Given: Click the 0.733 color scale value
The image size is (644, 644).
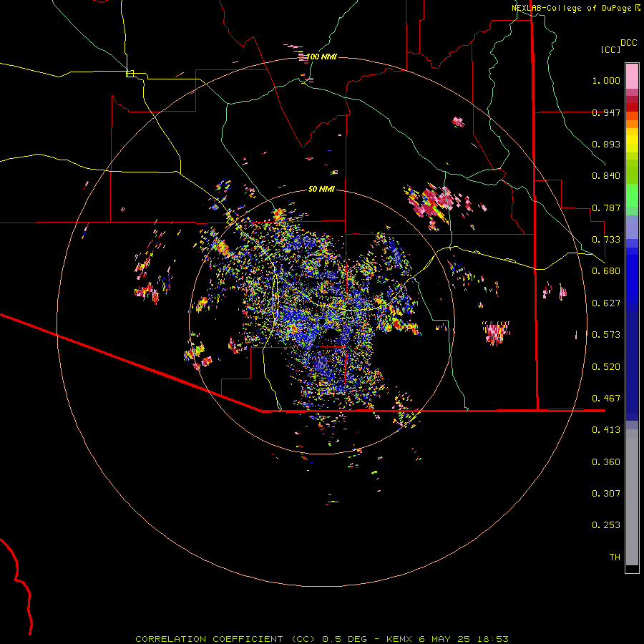Looking at the screenshot, I should 606,240.
